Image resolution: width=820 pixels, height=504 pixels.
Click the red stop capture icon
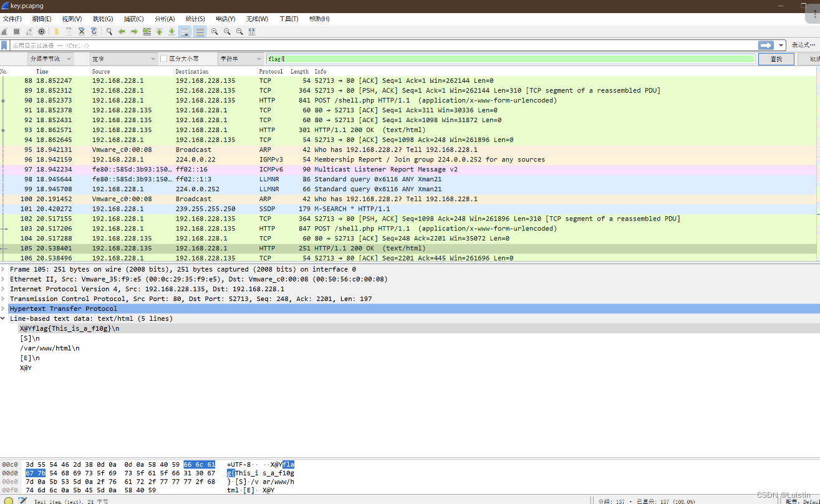[17, 31]
